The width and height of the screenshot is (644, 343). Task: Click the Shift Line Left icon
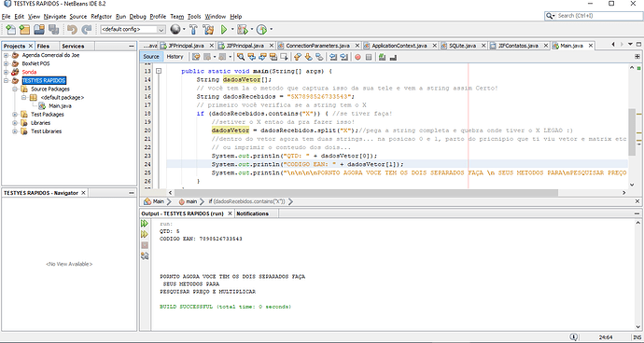(333, 57)
